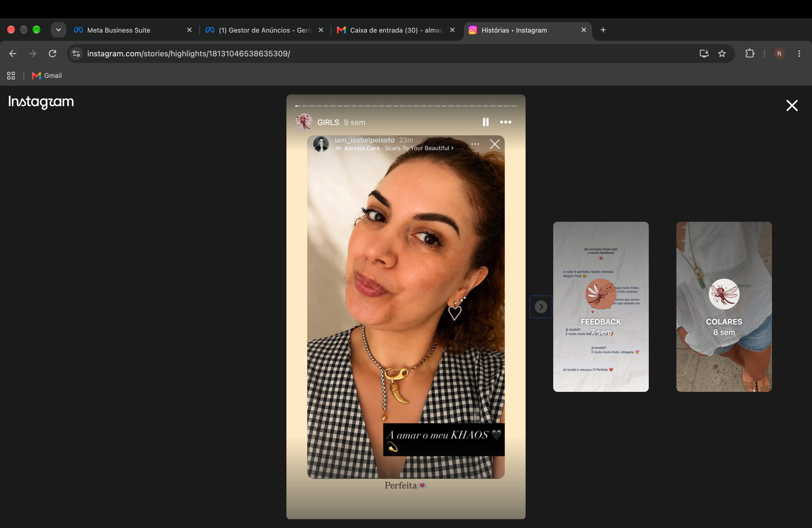This screenshot has width=812, height=528.
Task: Close the Histórias Instagram tab
Action: tap(583, 30)
